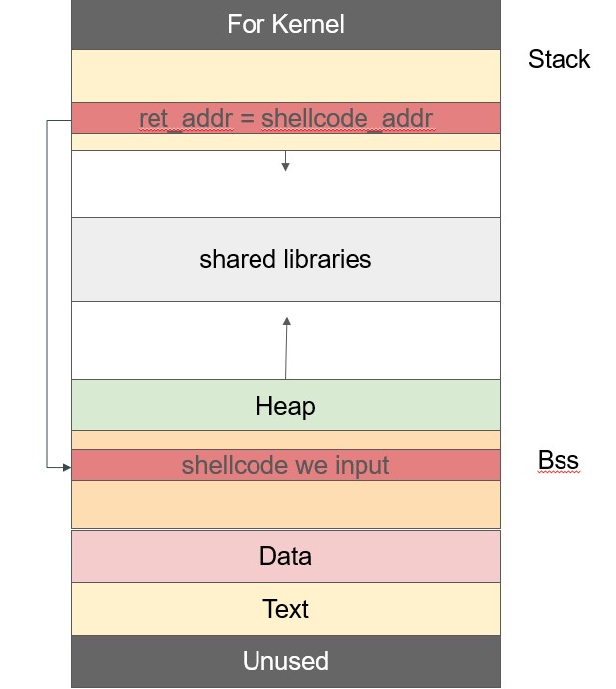Click the upward heap growth arrow

286,348
